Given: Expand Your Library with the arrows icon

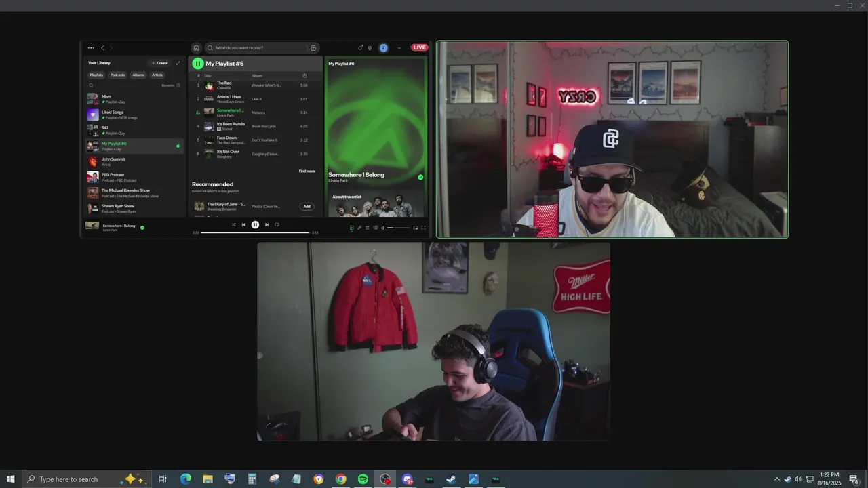Looking at the screenshot, I should [178, 63].
